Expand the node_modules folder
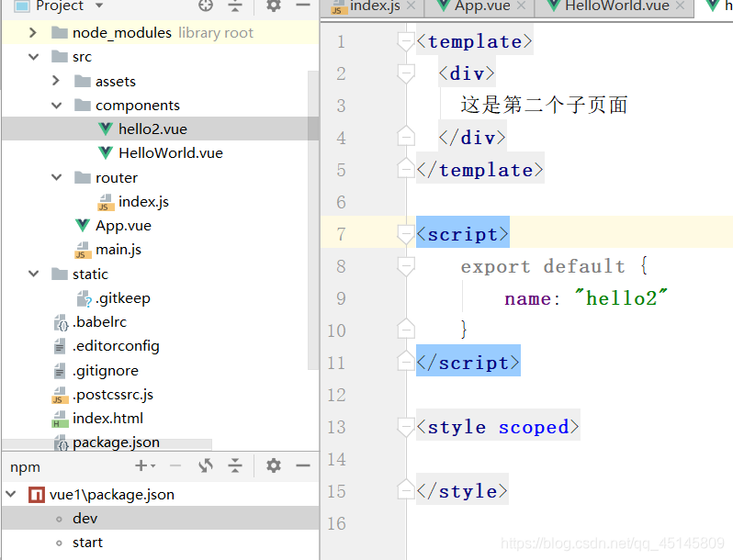The image size is (733, 560). click(33, 33)
